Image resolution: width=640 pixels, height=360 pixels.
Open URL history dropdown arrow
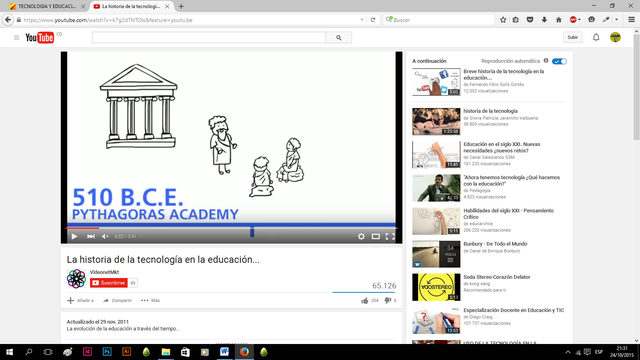pos(362,20)
